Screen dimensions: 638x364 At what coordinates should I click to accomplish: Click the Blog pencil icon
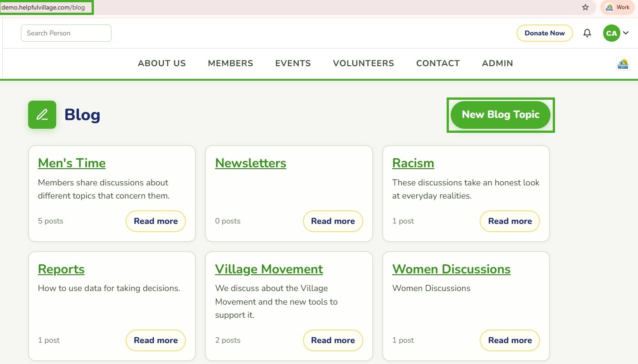42,115
